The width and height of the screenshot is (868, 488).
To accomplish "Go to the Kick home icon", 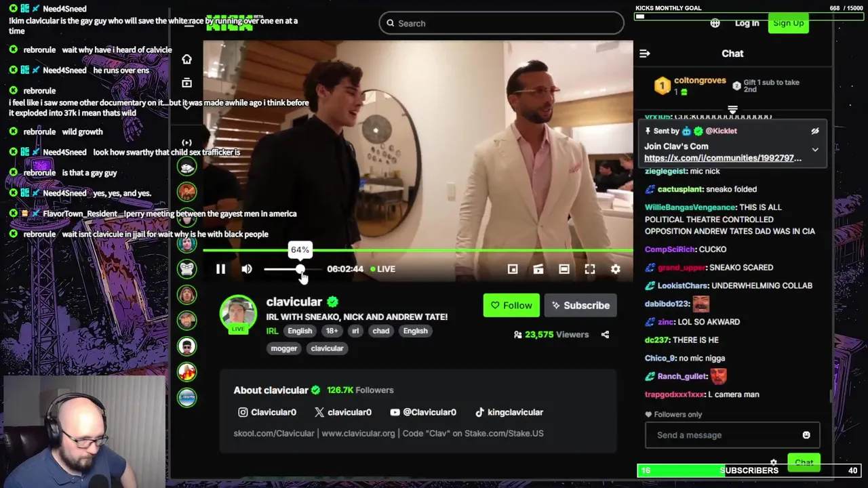I will click(186, 60).
